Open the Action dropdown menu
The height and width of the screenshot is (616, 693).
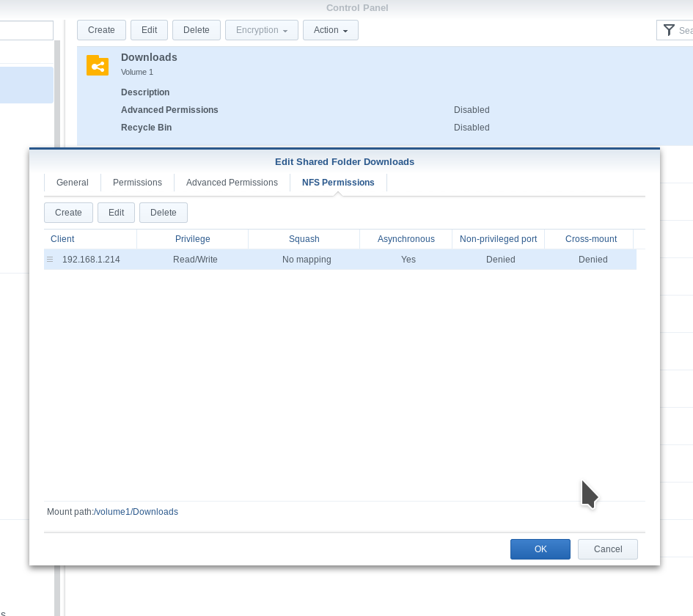(331, 30)
